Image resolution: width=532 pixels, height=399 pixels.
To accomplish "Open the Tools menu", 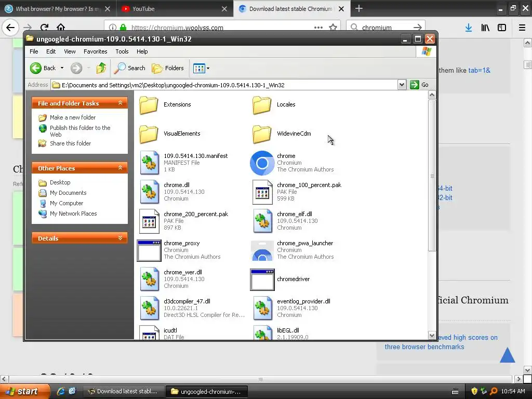I will pyautogui.click(x=122, y=51).
